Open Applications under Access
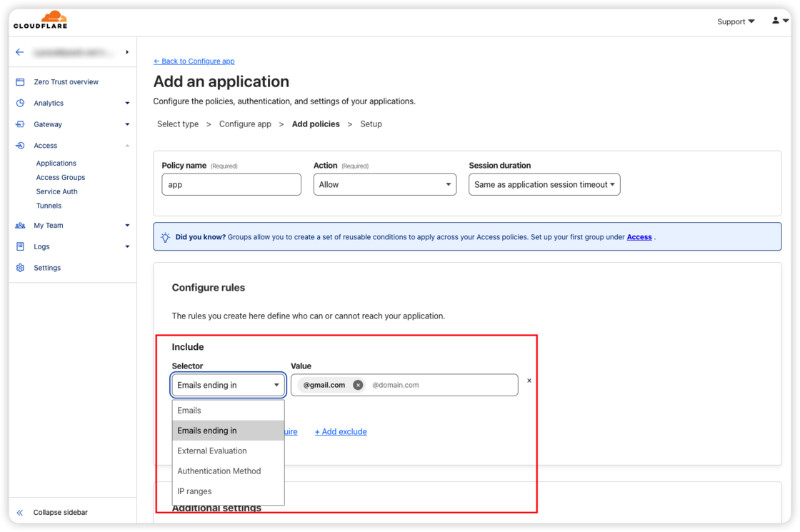Screen dimensions: 800x532 click(x=56, y=164)
